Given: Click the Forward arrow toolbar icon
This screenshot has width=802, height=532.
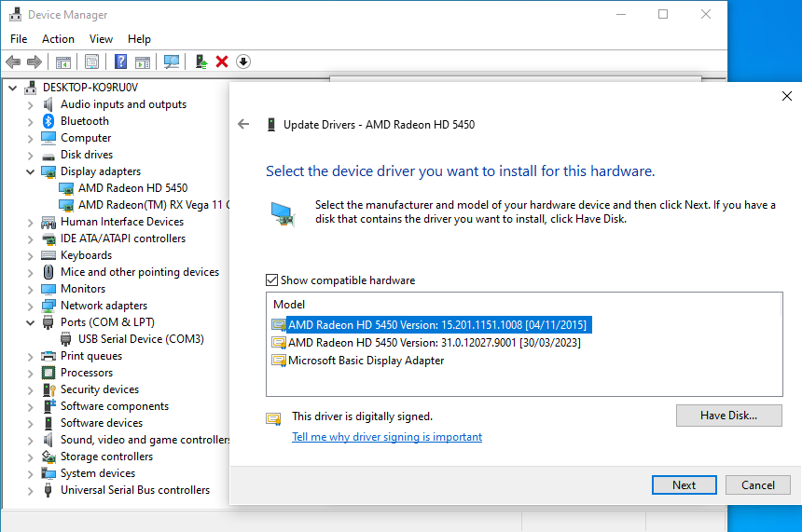Looking at the screenshot, I should click(35, 61).
